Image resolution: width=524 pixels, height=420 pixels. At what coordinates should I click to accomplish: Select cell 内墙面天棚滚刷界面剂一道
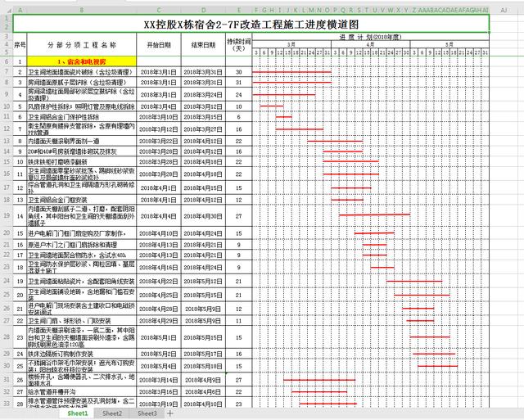(x=82, y=141)
